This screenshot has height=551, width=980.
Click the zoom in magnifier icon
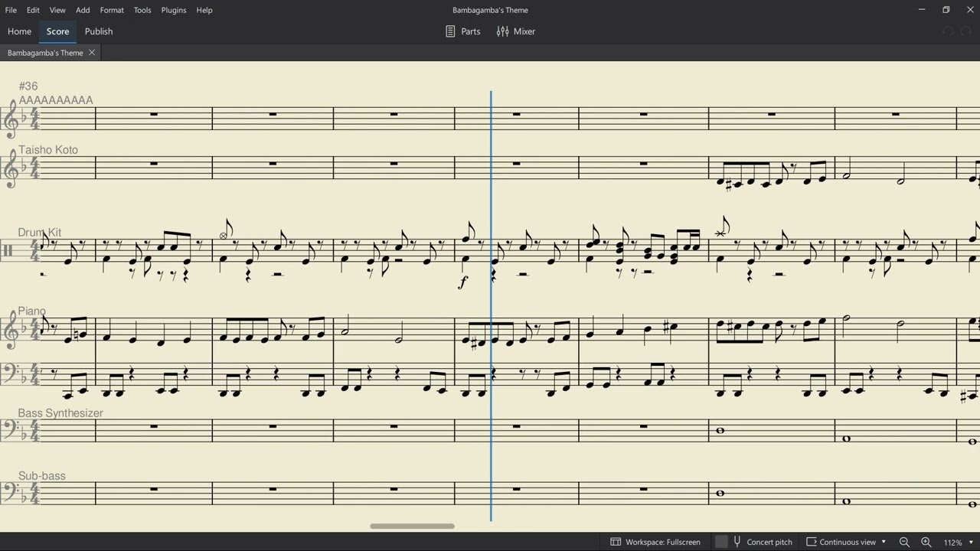(x=926, y=542)
